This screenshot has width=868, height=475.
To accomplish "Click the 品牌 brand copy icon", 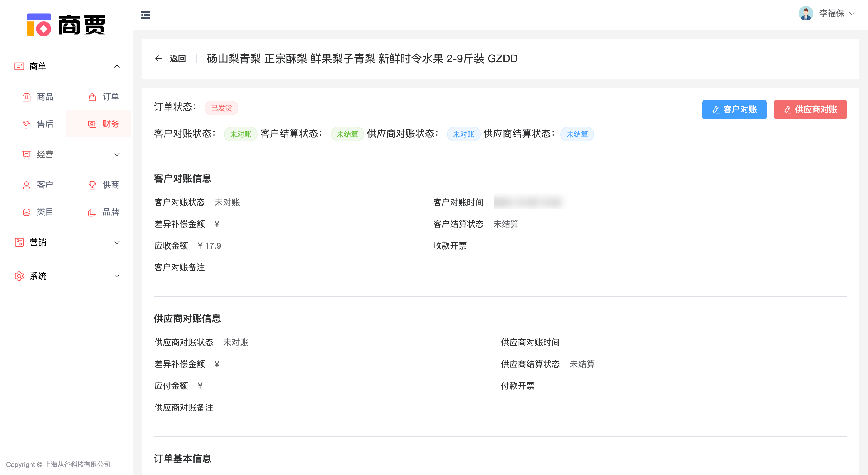I will 92,212.
